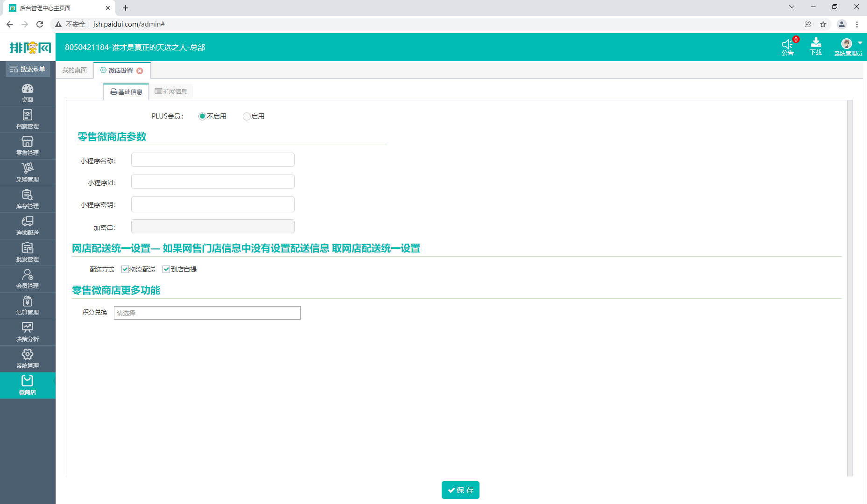Click the browser reload button
This screenshot has width=867, height=504.
click(40, 24)
